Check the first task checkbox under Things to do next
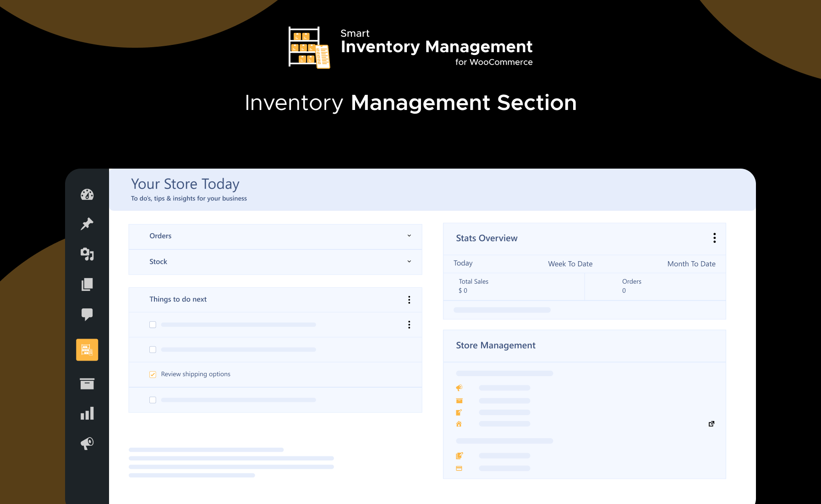821x504 pixels. 153,324
